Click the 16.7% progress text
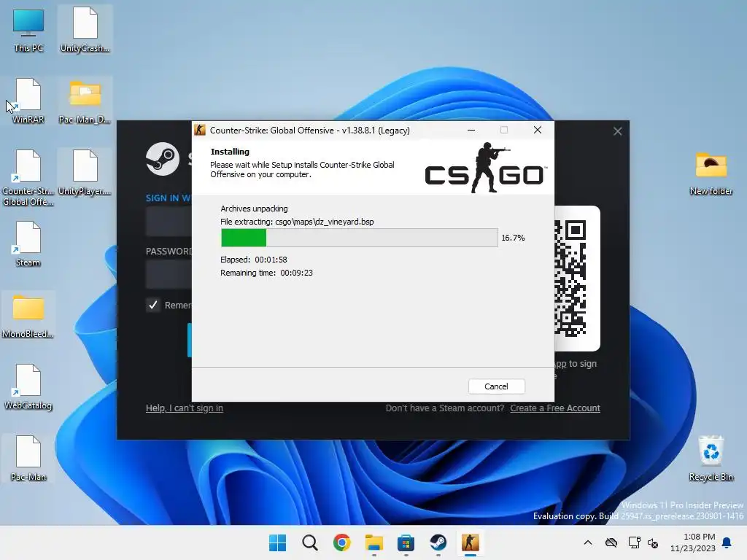Image resolution: width=747 pixels, height=560 pixels. point(513,238)
